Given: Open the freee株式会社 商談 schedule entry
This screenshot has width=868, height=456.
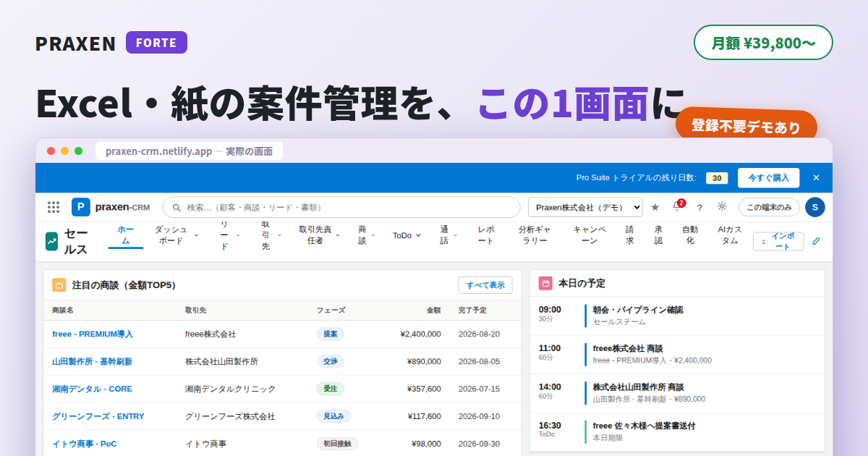Looking at the screenshot, I should click(x=677, y=354).
